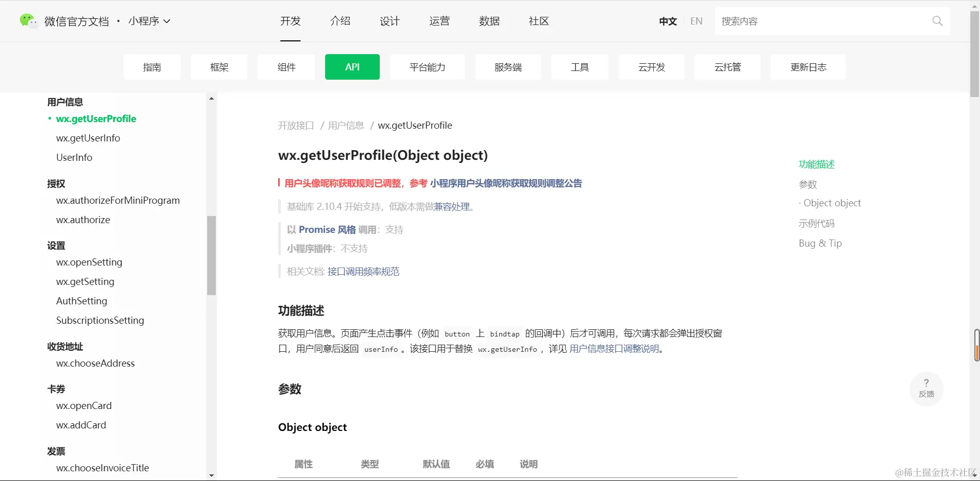This screenshot has width=980, height=481.
Task: Open wx.getSetting in the sidebar
Action: click(85, 281)
